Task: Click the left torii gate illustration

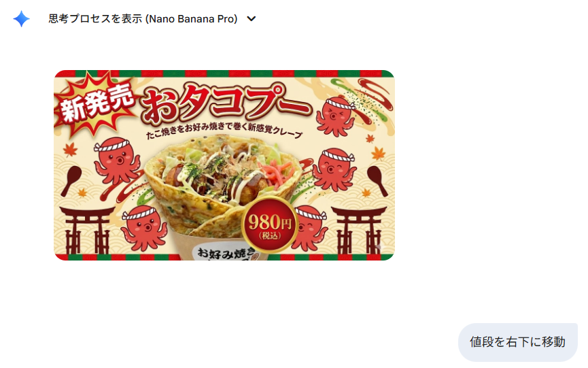Action: point(87,230)
